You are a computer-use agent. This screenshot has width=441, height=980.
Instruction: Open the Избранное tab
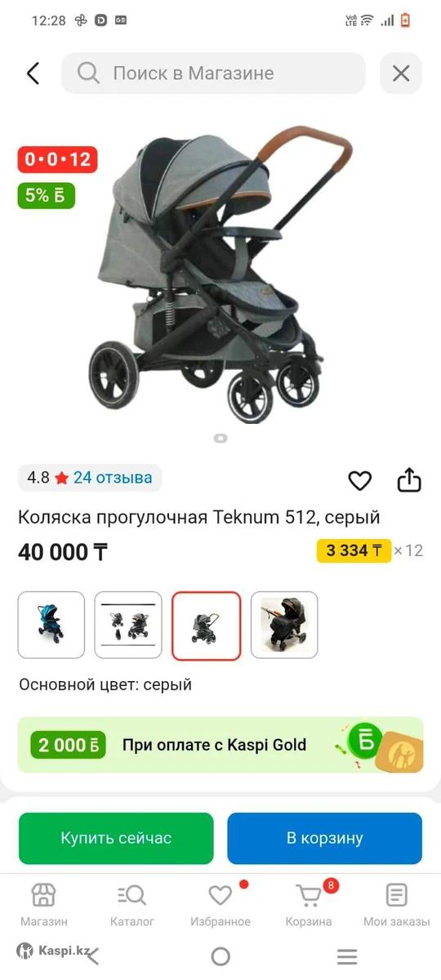pos(220,905)
